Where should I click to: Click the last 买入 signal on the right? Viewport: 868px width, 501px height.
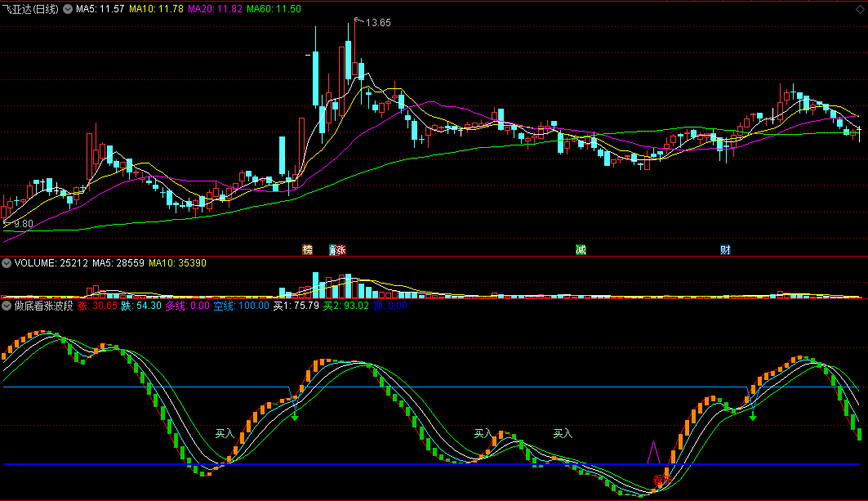[563, 433]
